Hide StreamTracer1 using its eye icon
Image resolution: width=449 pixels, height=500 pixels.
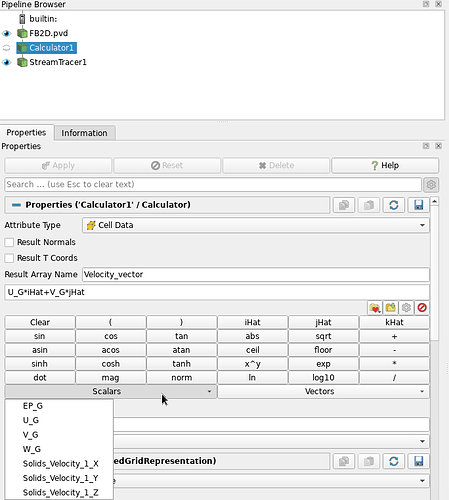click(x=6, y=62)
